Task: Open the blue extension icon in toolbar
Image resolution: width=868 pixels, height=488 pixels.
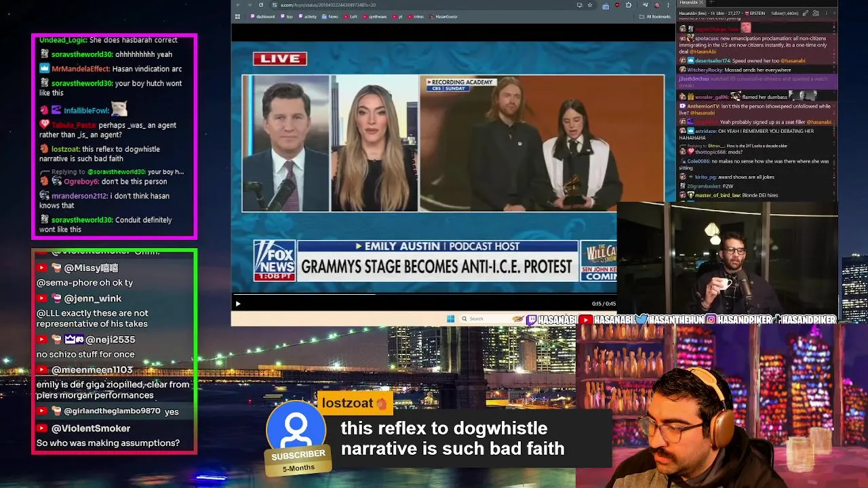Action: [x=606, y=5]
